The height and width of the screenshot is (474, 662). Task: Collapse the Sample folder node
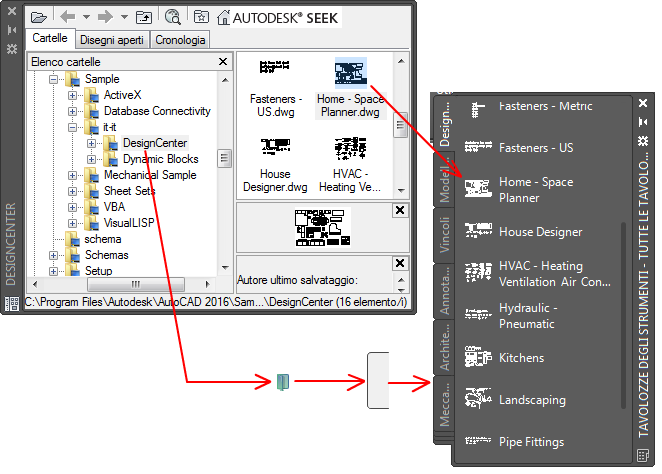pos(54,79)
